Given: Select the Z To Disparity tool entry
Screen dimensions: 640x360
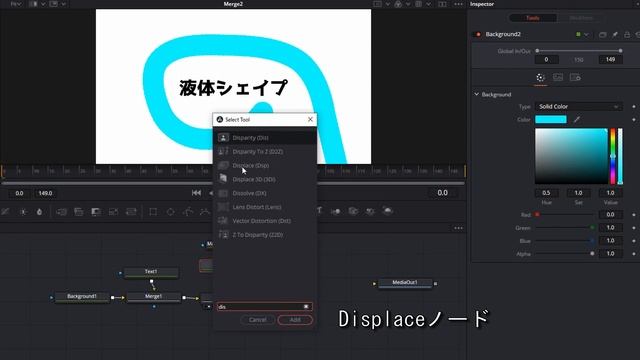Looking at the screenshot, I should tap(264, 235).
